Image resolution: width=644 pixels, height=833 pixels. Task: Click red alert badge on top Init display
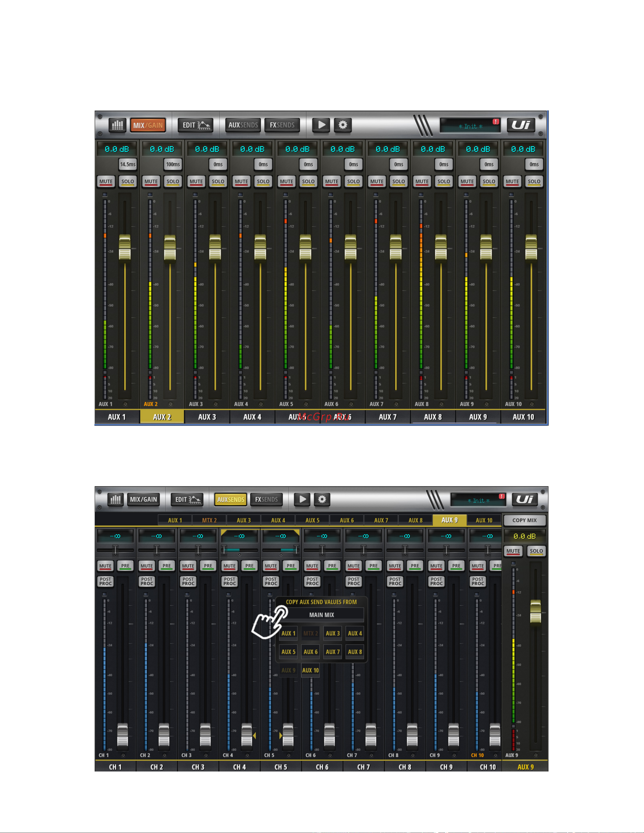[496, 122]
